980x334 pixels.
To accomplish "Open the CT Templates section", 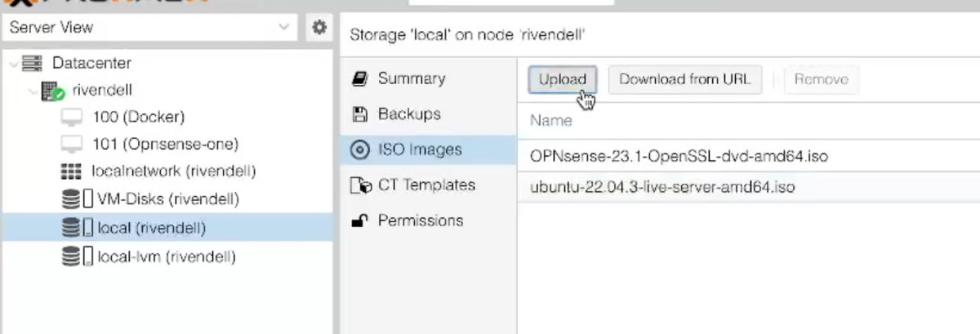I will [x=425, y=185].
